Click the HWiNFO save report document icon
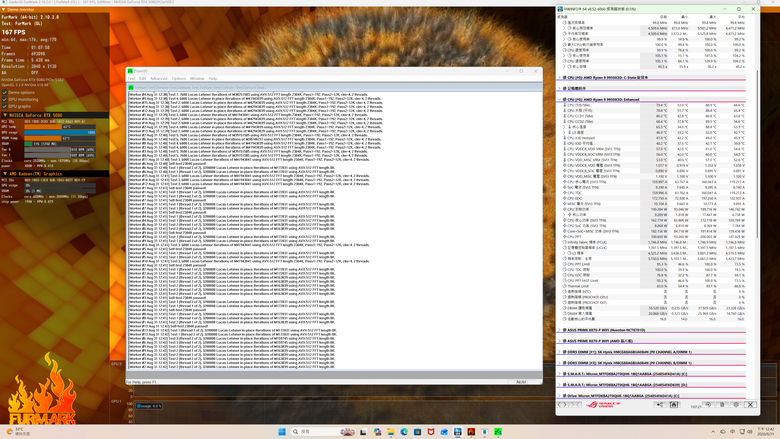This screenshot has height=439, width=780. pos(722,405)
